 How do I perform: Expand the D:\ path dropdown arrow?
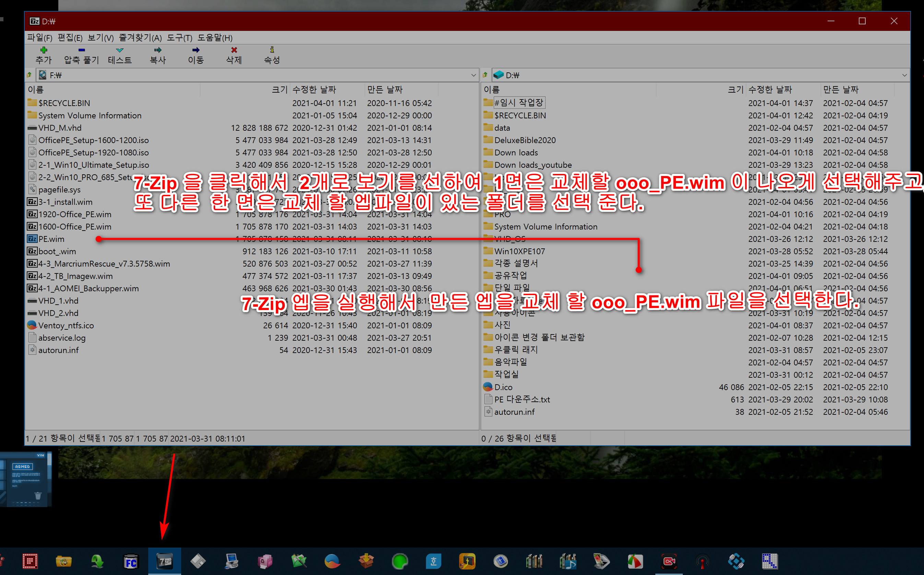904,75
